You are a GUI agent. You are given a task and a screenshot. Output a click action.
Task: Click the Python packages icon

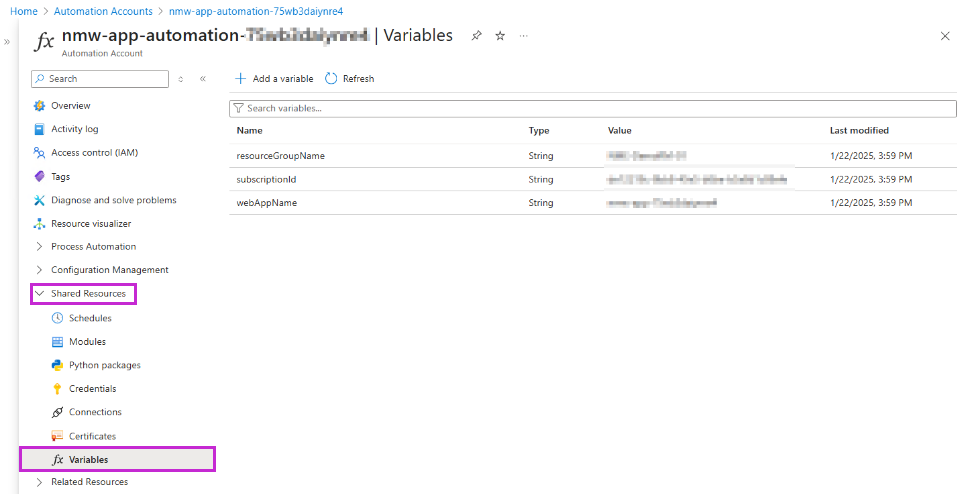pyautogui.click(x=57, y=365)
